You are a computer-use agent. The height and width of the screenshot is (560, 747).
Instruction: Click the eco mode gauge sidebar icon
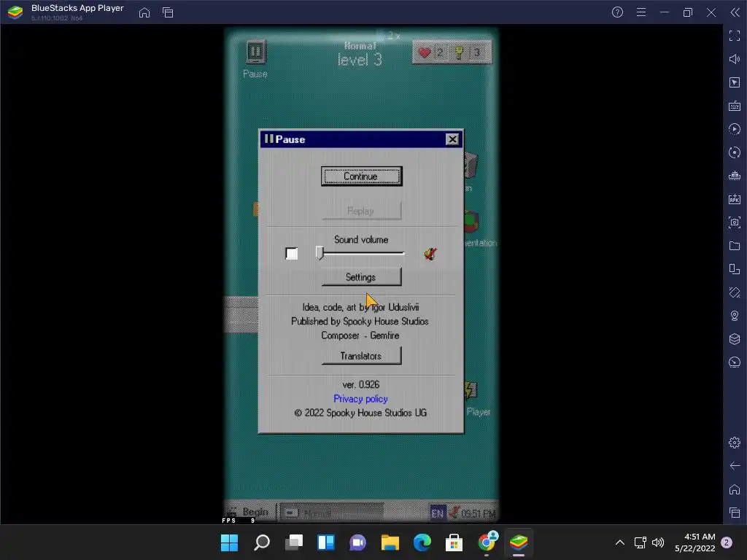pos(735,362)
